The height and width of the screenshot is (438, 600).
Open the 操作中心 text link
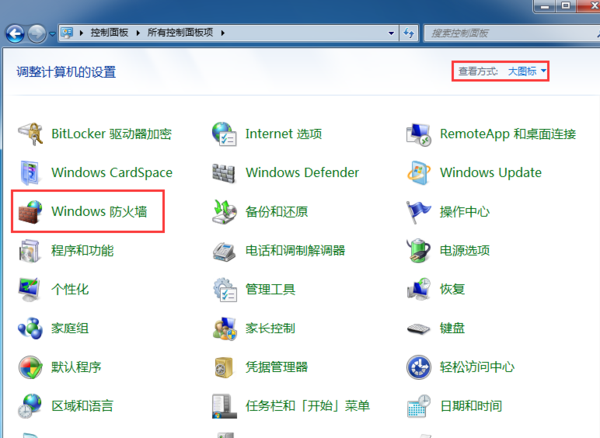point(465,212)
